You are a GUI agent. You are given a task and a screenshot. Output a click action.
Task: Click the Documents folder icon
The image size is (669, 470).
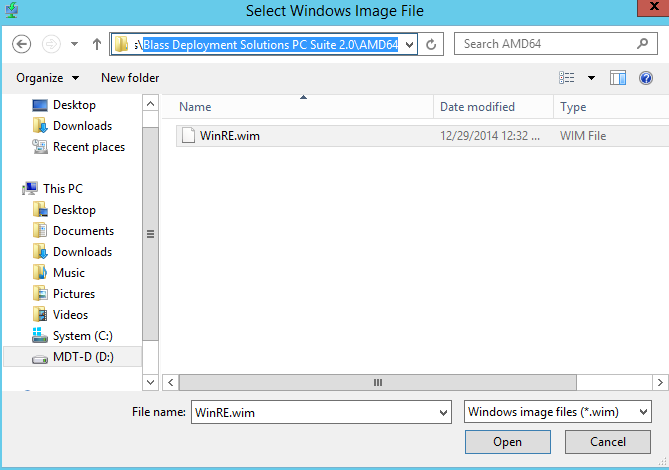40,230
